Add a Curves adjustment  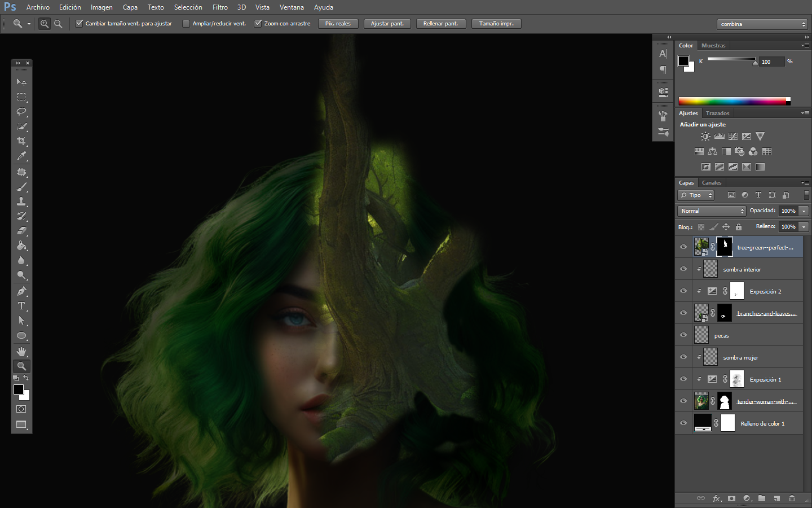pos(733,137)
